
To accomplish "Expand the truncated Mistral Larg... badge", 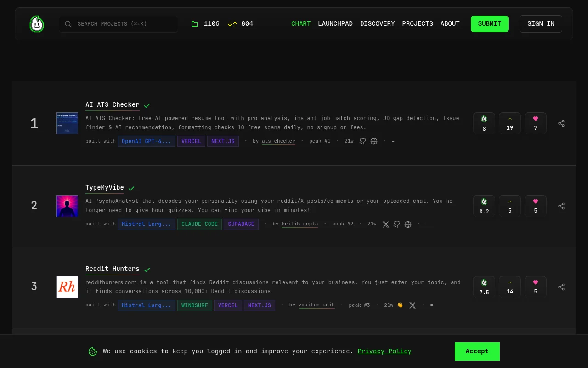I will (x=147, y=224).
